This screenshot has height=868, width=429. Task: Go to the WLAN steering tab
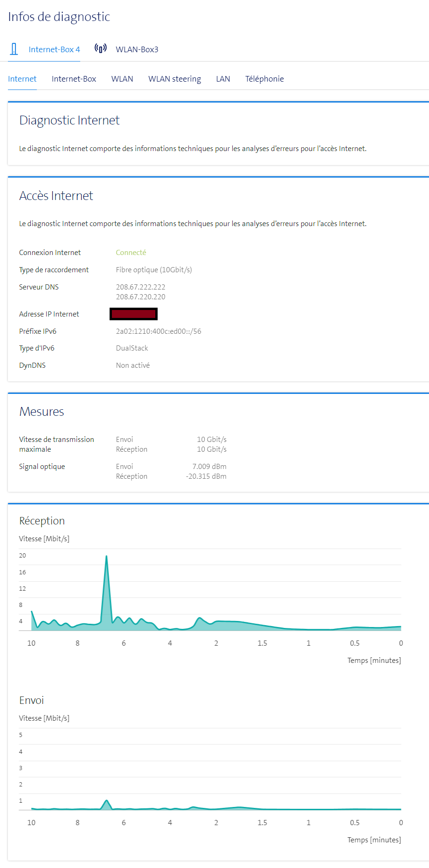pos(174,79)
